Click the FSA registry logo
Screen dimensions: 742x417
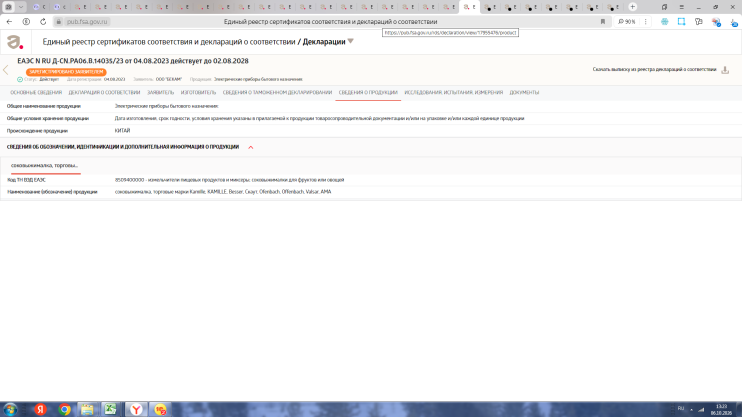[15, 42]
